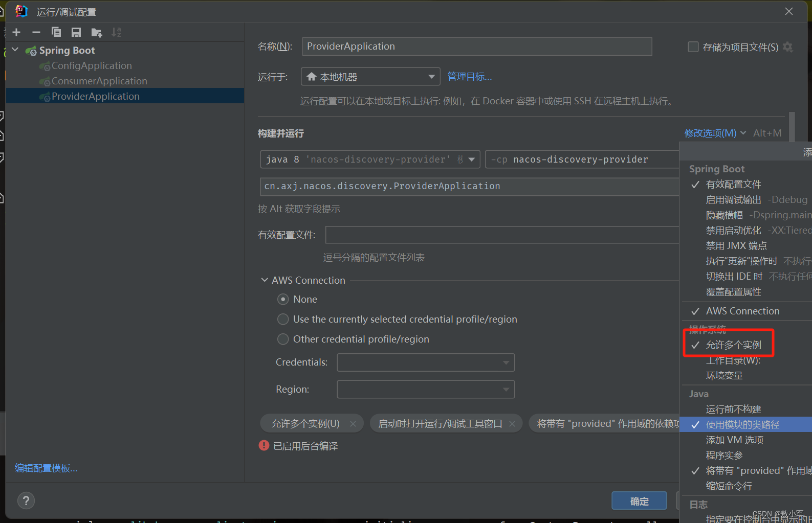The height and width of the screenshot is (523, 812).
Task: Sort configurations alphabetically
Action: [x=117, y=32]
